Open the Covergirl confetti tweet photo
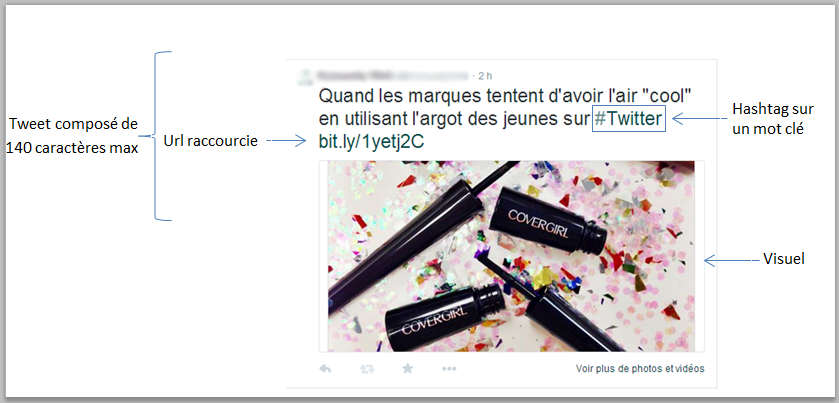839x403 pixels. tap(512, 256)
